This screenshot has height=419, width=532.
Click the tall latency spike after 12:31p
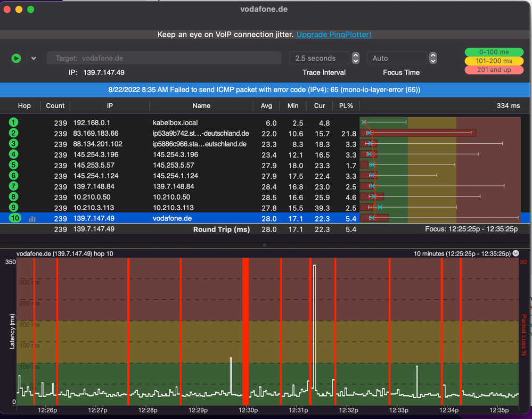pos(314,327)
